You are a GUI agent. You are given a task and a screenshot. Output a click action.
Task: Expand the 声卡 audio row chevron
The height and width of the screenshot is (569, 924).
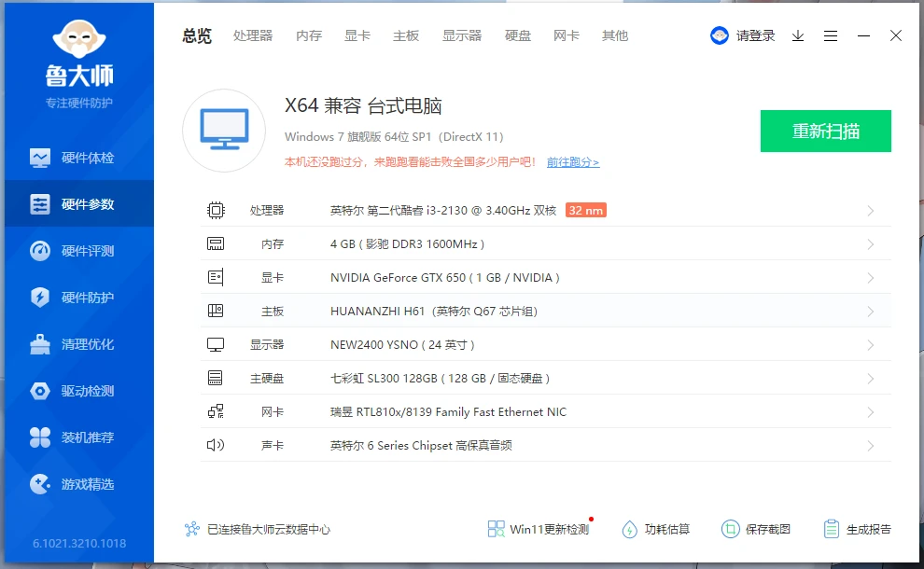(x=871, y=446)
